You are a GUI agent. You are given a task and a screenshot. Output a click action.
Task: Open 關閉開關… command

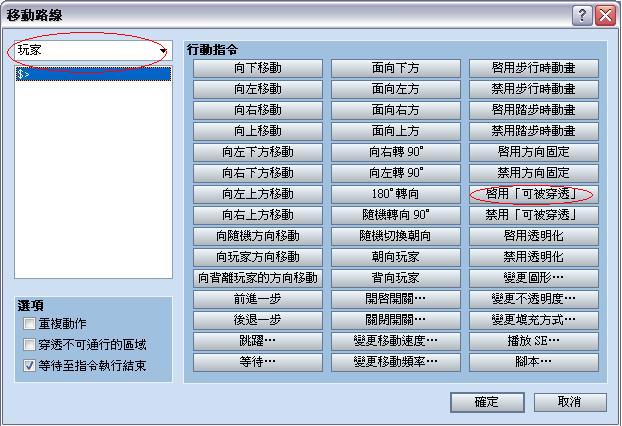[x=396, y=320]
